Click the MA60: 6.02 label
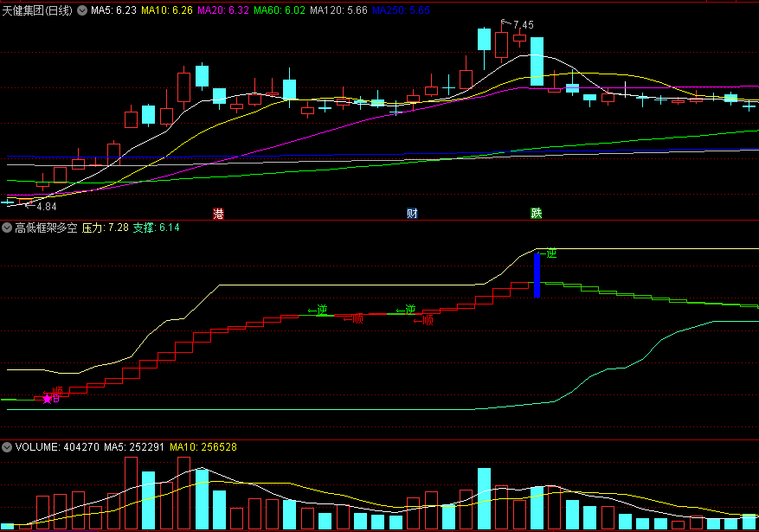Viewport: 759px width, 532px height. (x=280, y=10)
